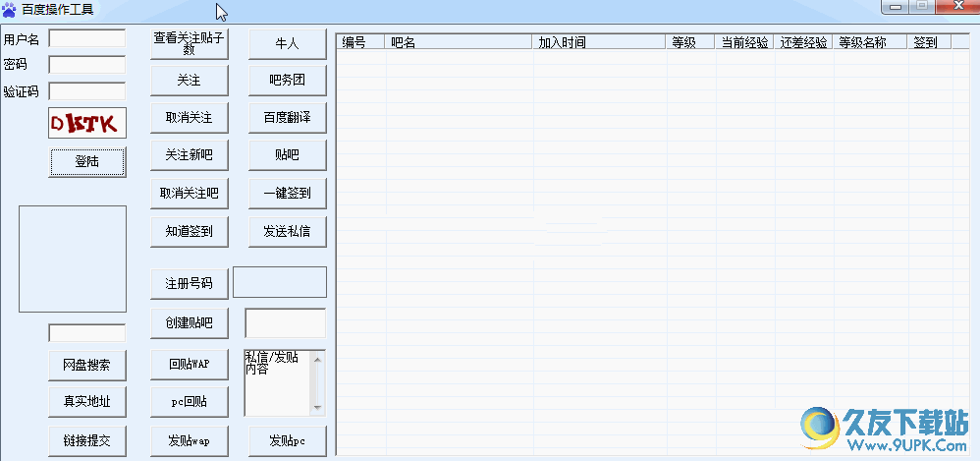The image size is (980, 461).
Task: Click the 发送私信 button
Action: 288,231
